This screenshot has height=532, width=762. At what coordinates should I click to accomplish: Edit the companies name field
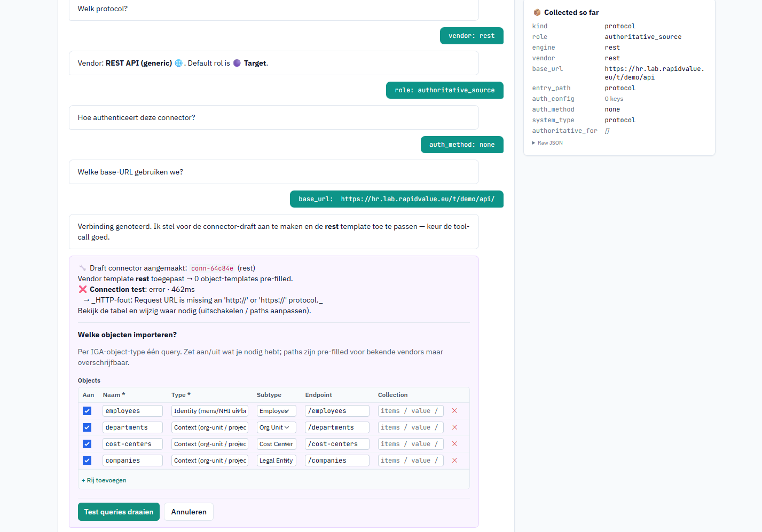tap(132, 460)
